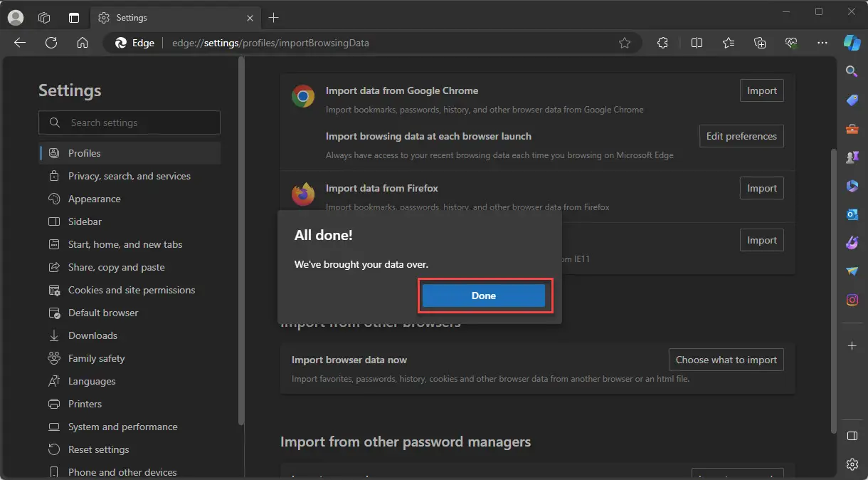Add this page to favorites star
Image resolution: width=868 pixels, height=480 pixels.
coord(625,43)
